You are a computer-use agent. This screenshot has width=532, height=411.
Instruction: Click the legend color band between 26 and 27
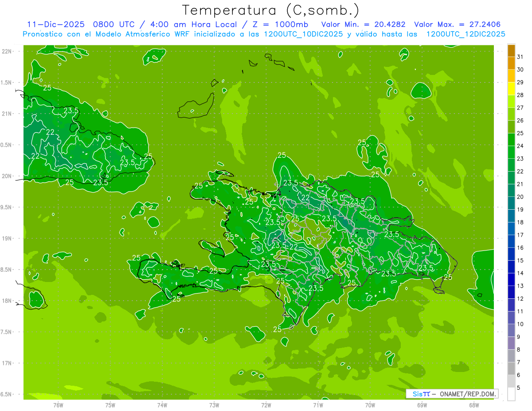click(x=511, y=114)
